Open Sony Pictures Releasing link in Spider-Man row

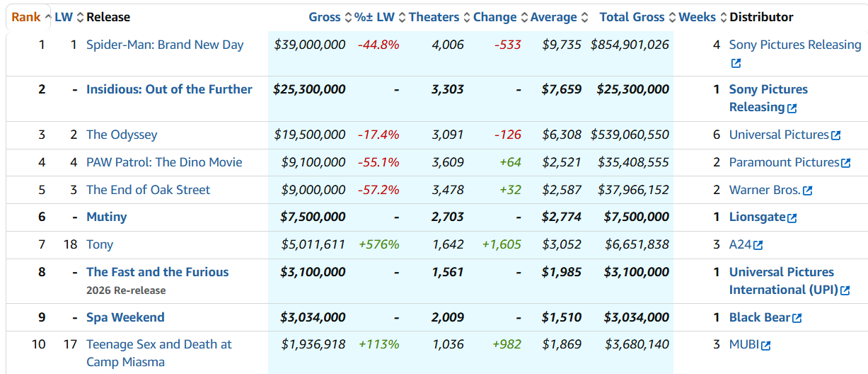click(795, 45)
